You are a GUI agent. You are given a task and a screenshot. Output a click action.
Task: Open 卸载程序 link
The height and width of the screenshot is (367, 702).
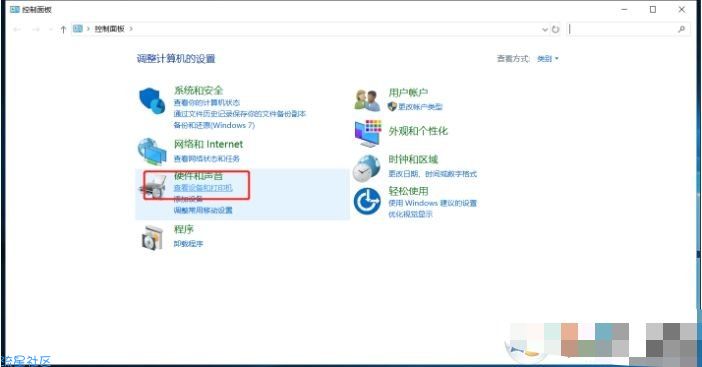tap(188, 244)
